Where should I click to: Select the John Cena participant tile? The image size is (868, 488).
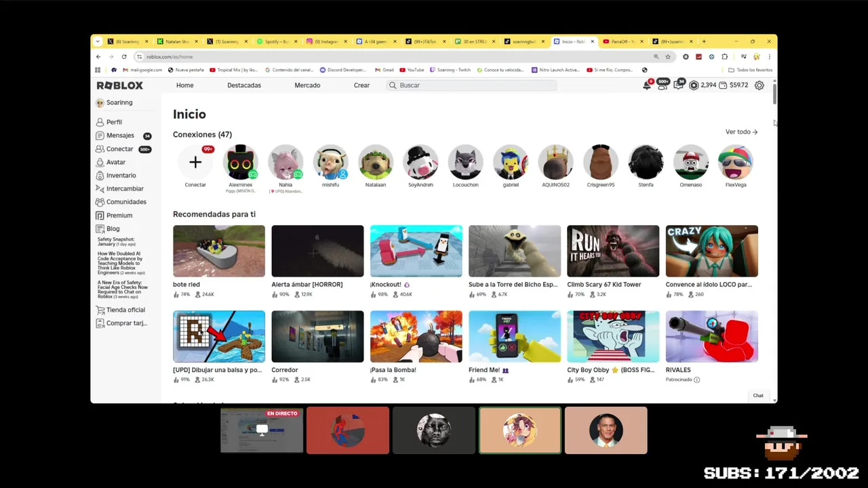pyautogui.click(x=606, y=430)
